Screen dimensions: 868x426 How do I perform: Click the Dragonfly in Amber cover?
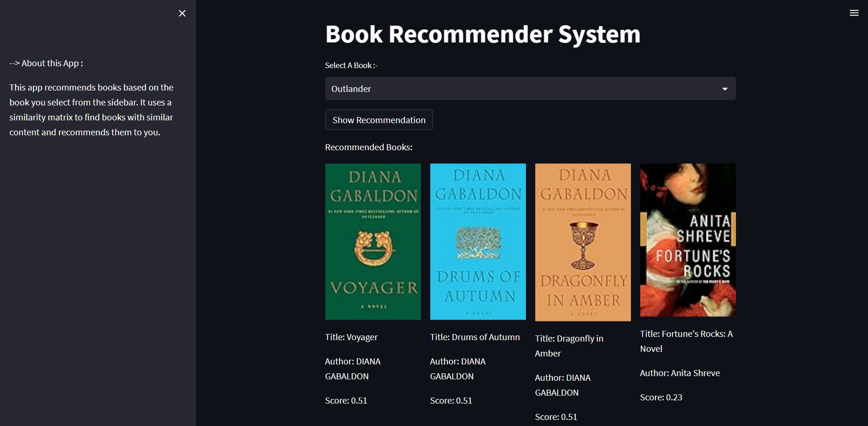pos(583,242)
